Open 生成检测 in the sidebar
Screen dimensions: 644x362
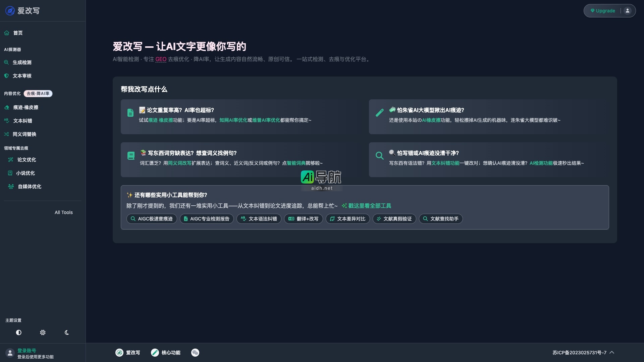(x=22, y=62)
